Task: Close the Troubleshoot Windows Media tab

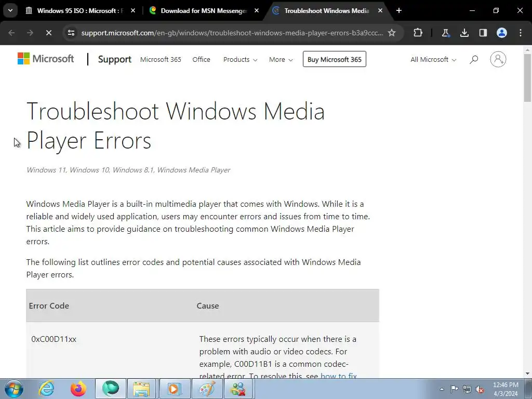Action: [x=380, y=11]
